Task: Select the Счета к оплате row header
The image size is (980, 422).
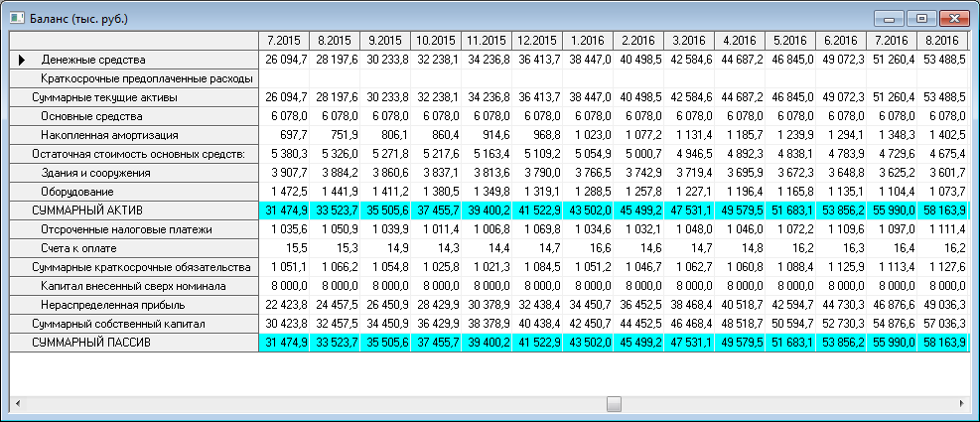Action: click(x=134, y=248)
